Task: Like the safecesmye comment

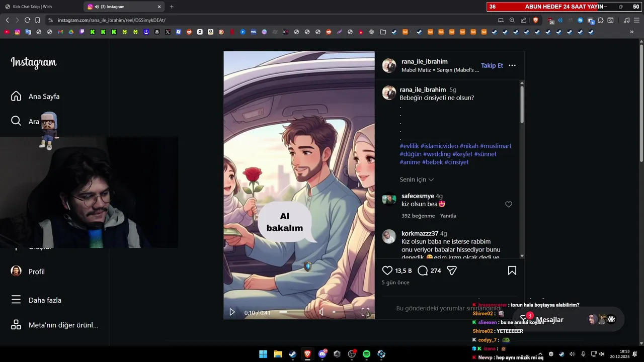Action: pos(509,204)
